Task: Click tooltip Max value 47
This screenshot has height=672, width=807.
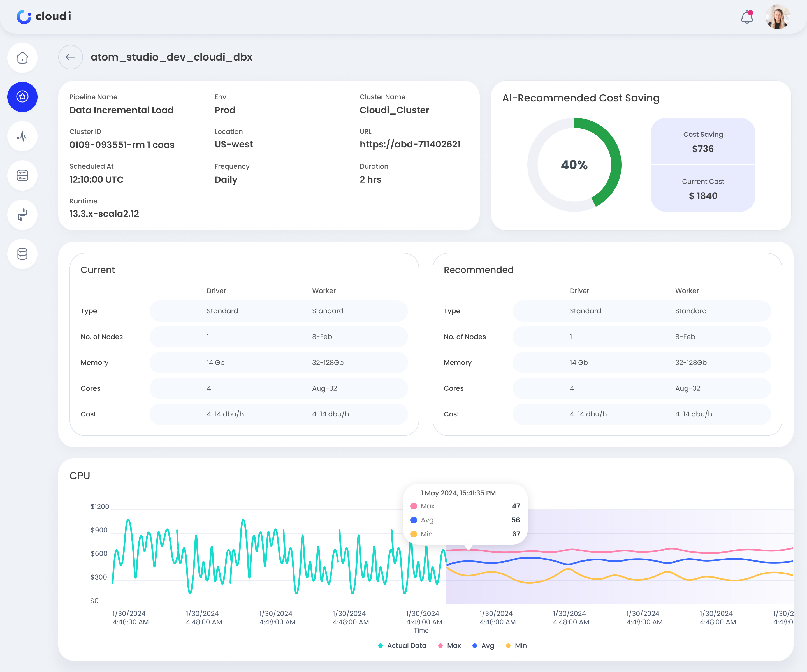Action: click(516, 506)
